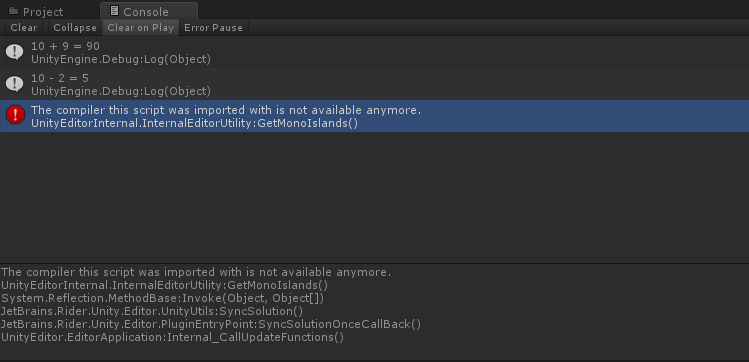Click detail pane line 'InternalEditorUtility:GetMonoIslands()'
The height and width of the screenshot is (362, 749).
click(164, 285)
